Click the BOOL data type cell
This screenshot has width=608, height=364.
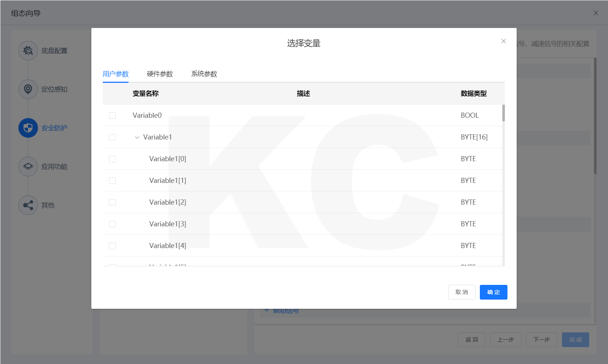point(470,115)
